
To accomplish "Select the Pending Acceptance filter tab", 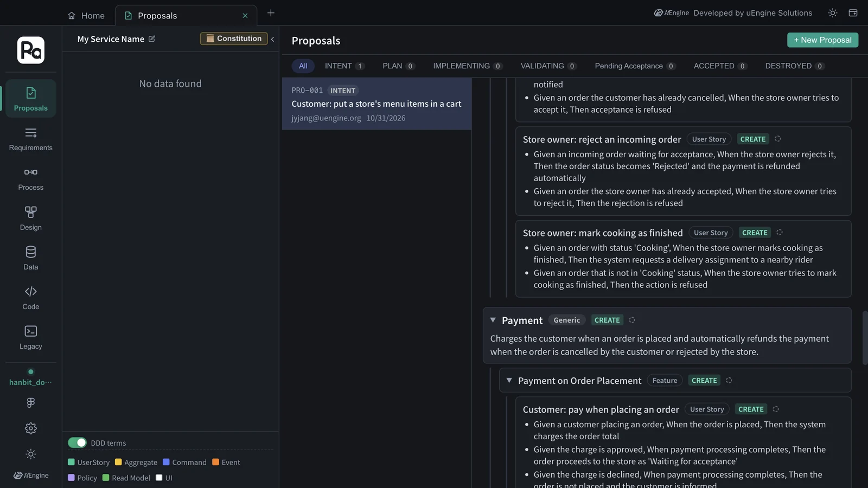I will click(635, 66).
